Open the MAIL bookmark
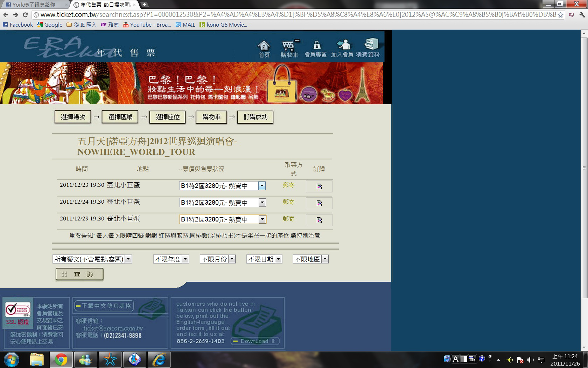This screenshot has width=588, height=368. [185, 25]
